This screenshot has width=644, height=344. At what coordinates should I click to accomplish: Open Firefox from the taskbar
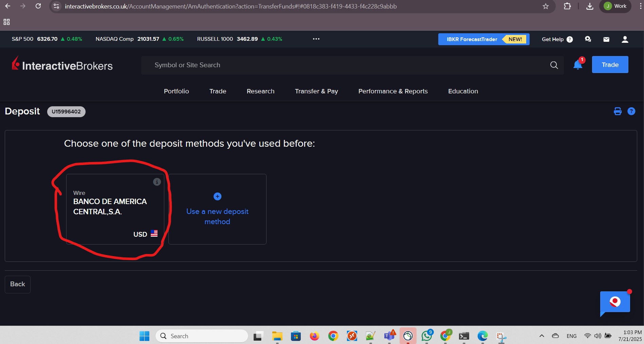pos(314,336)
